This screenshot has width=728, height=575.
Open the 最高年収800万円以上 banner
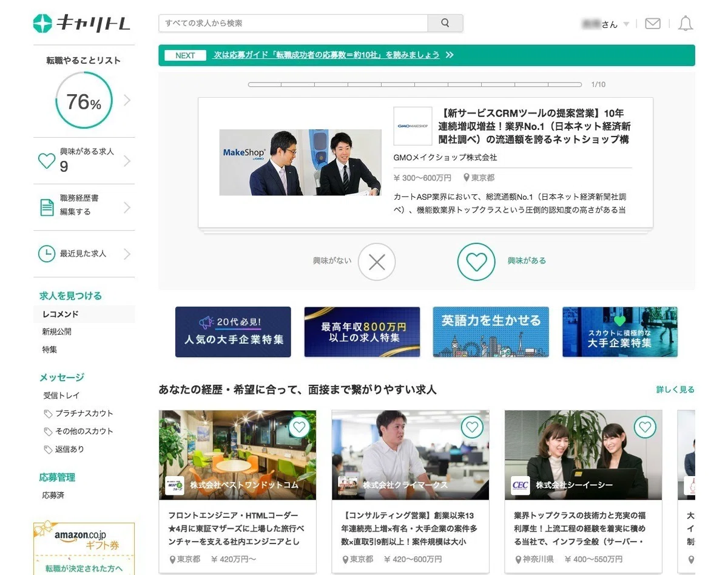(x=362, y=332)
